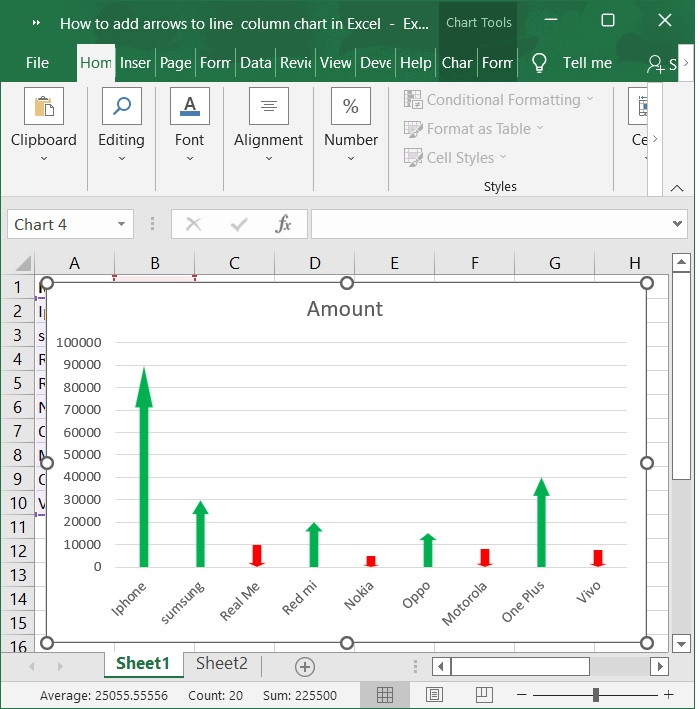Switch to the View ribbon tab

click(336, 63)
